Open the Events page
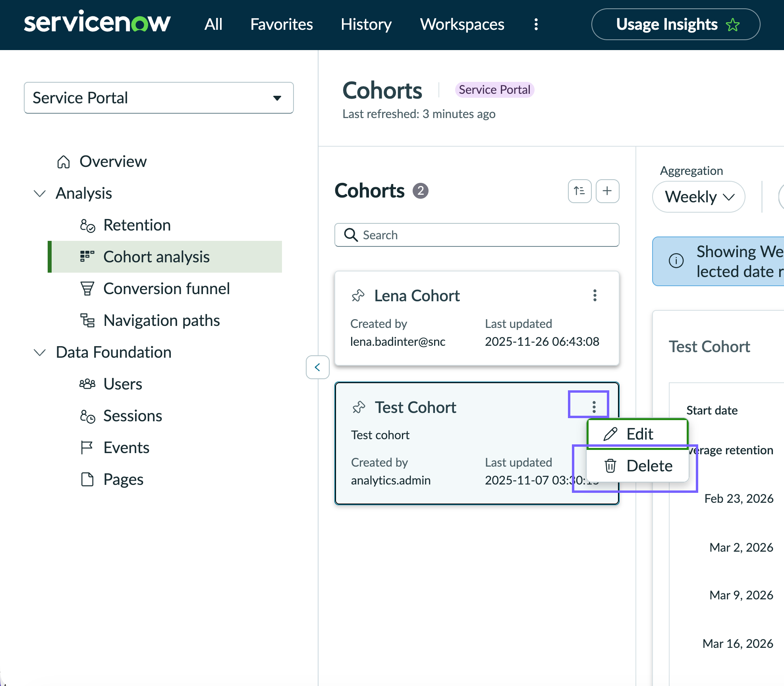 click(126, 448)
